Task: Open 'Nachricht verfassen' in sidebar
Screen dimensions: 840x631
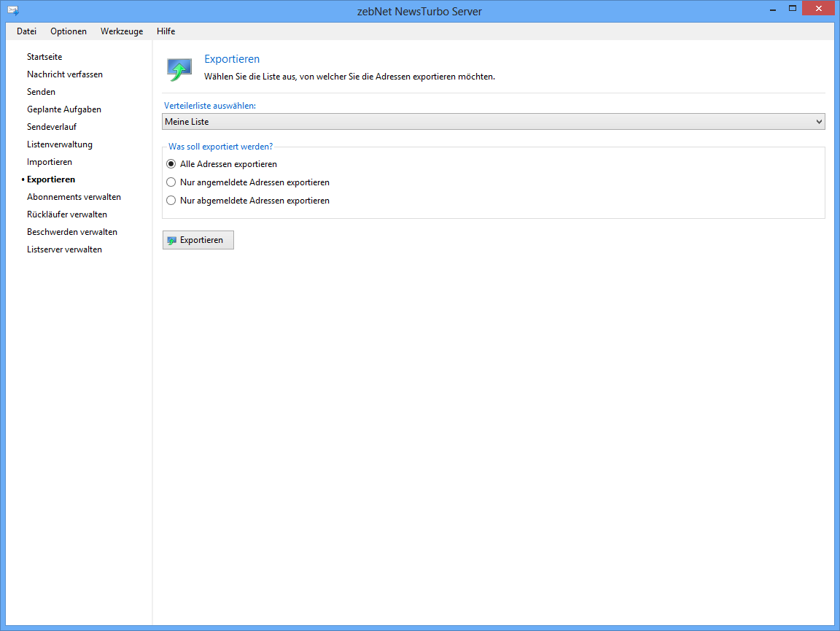Action: (65, 74)
